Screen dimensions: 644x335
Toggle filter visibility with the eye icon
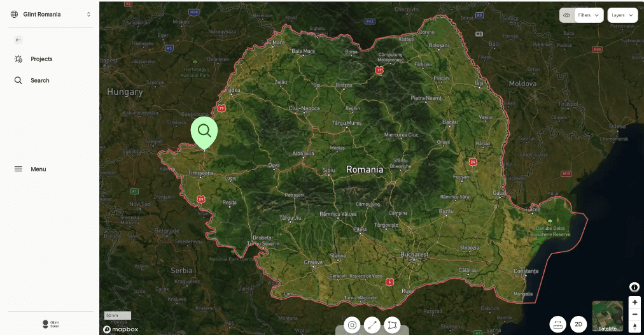coord(567,15)
